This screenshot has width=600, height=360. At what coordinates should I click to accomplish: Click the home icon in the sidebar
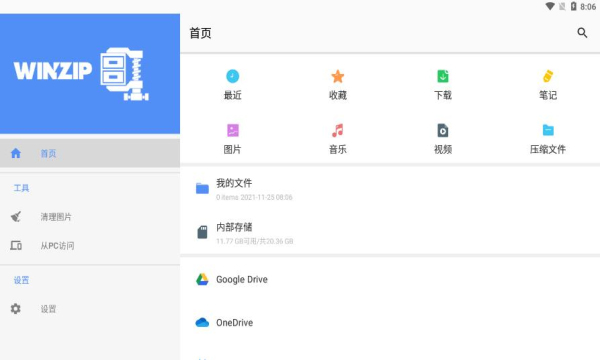pyautogui.click(x=16, y=153)
